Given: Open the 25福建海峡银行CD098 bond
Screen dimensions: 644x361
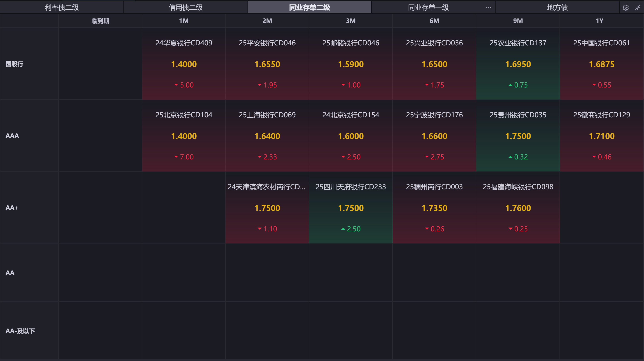Looking at the screenshot, I should tap(518, 187).
